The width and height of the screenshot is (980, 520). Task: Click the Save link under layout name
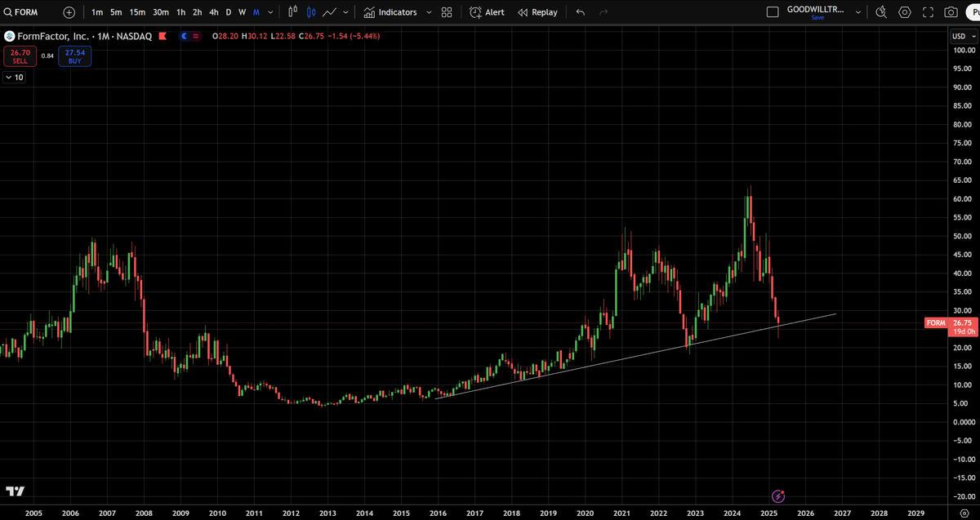(817, 18)
